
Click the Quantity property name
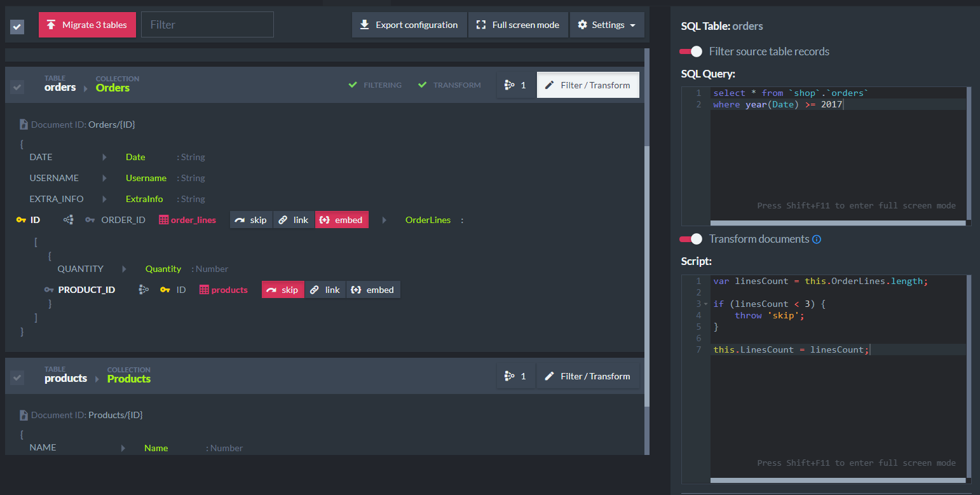coord(163,269)
